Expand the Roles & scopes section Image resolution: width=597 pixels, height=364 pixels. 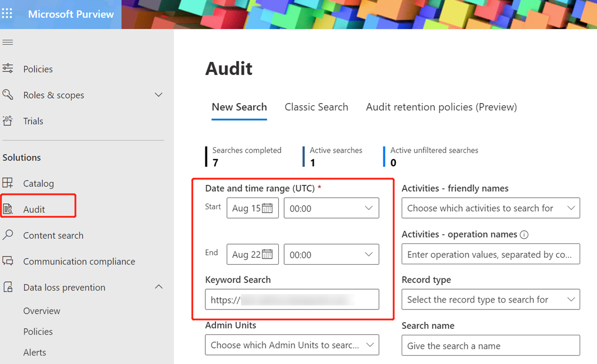point(159,95)
